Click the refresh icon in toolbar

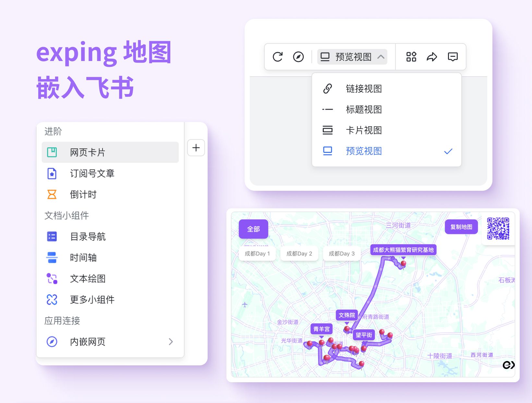[278, 57]
